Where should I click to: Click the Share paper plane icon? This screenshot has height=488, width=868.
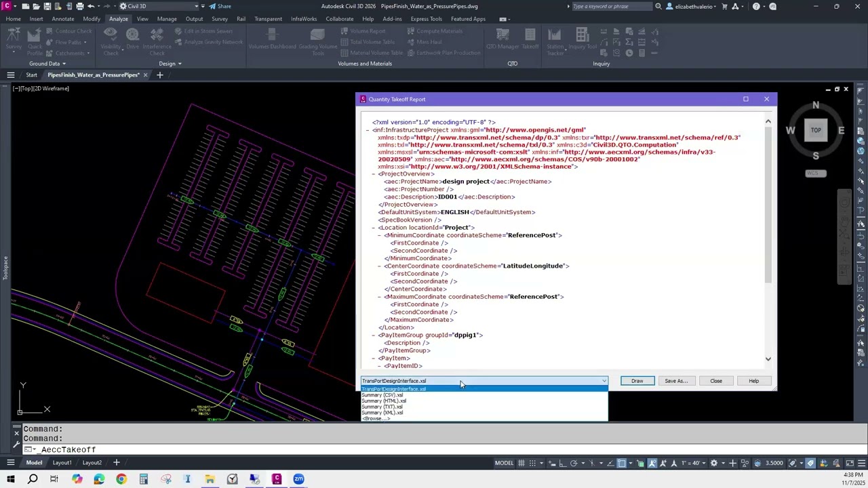tap(212, 6)
